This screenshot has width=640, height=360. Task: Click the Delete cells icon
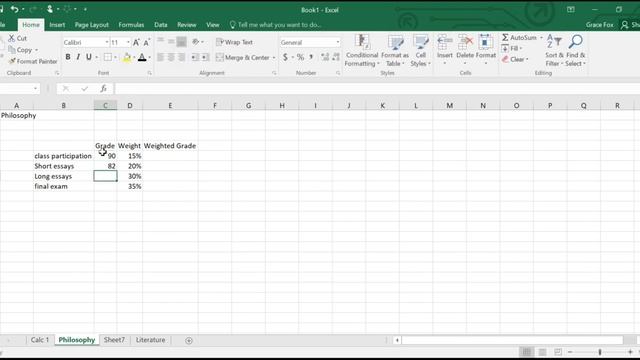coord(465,41)
